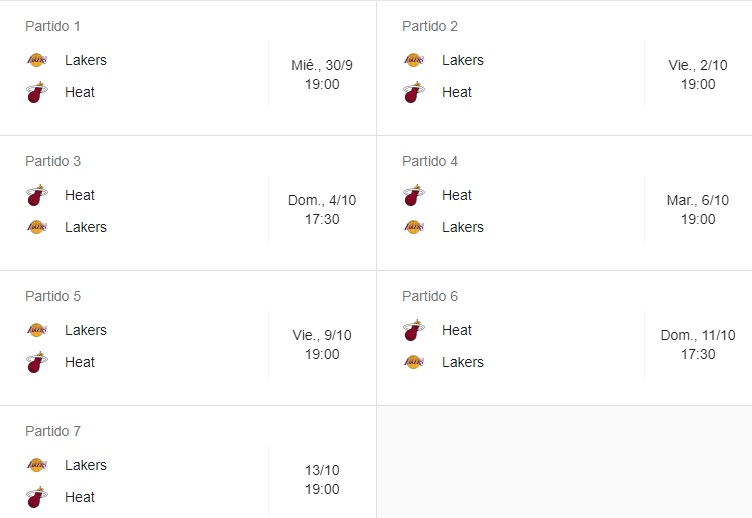Select Heat team name in Partido 2
The height and width of the screenshot is (518, 752).
[x=457, y=92]
